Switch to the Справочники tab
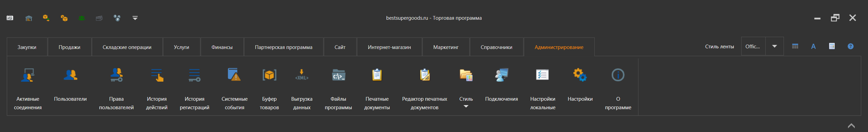 tap(496, 47)
